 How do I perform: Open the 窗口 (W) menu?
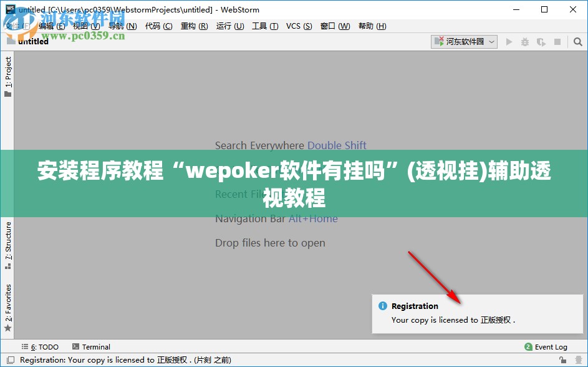[335, 26]
